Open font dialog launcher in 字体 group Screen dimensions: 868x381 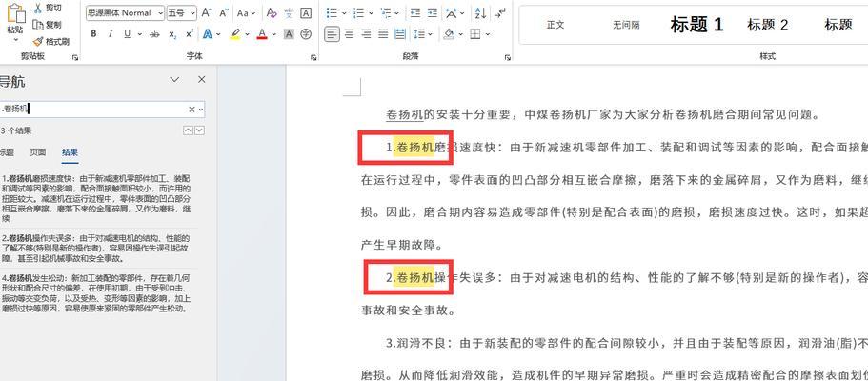tap(313, 57)
